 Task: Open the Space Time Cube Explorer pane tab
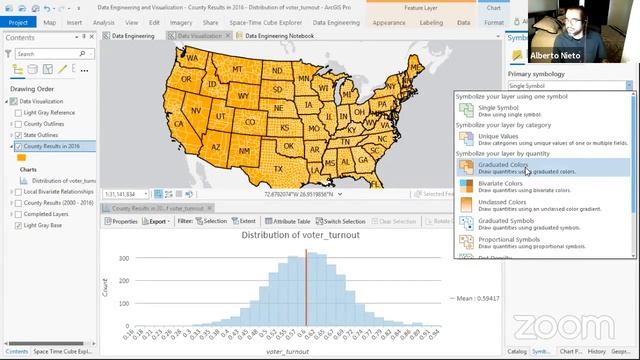[62, 351]
